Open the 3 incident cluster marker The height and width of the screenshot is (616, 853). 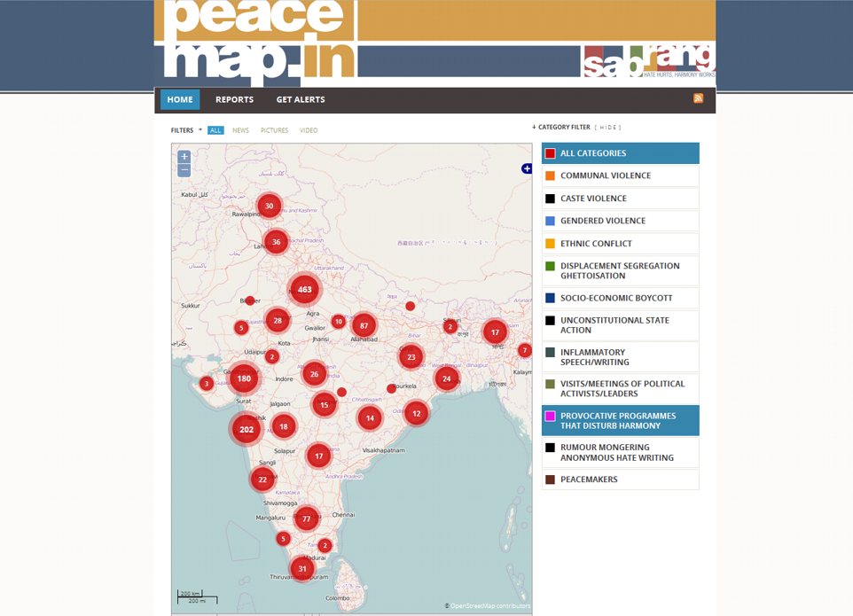pos(207,383)
